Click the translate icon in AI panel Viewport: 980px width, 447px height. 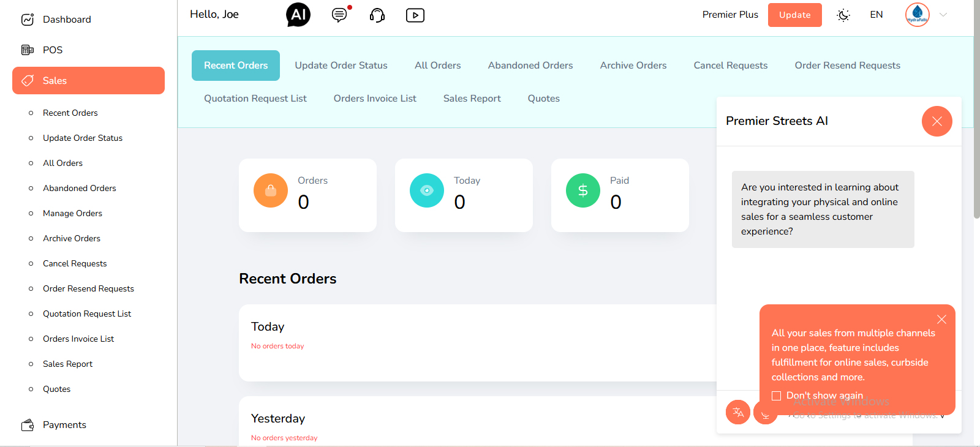click(738, 412)
